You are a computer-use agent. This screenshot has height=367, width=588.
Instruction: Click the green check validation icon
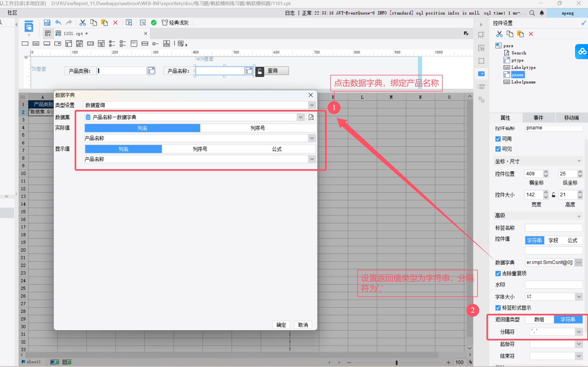(x=154, y=23)
